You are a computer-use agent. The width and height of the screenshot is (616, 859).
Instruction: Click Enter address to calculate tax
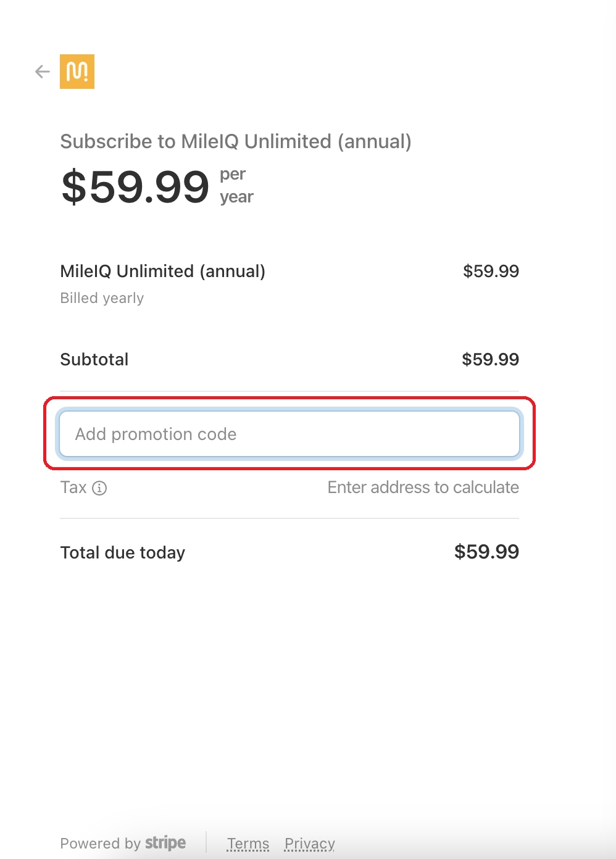(423, 488)
